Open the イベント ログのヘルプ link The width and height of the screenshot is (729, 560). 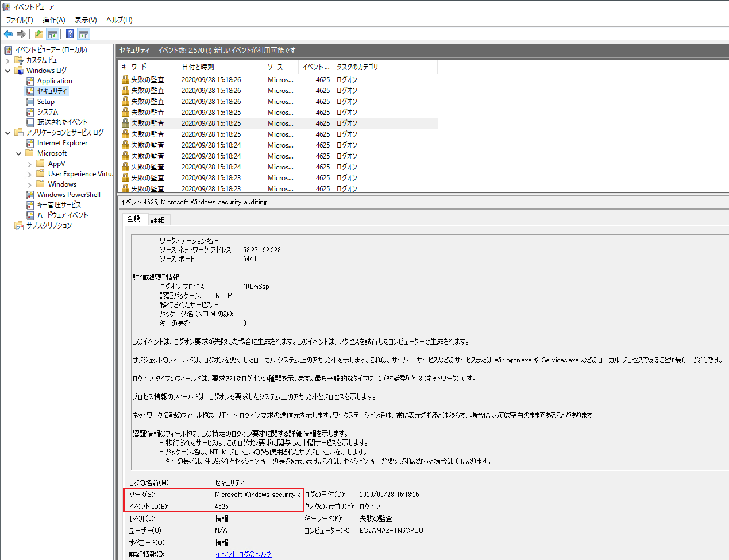244,554
